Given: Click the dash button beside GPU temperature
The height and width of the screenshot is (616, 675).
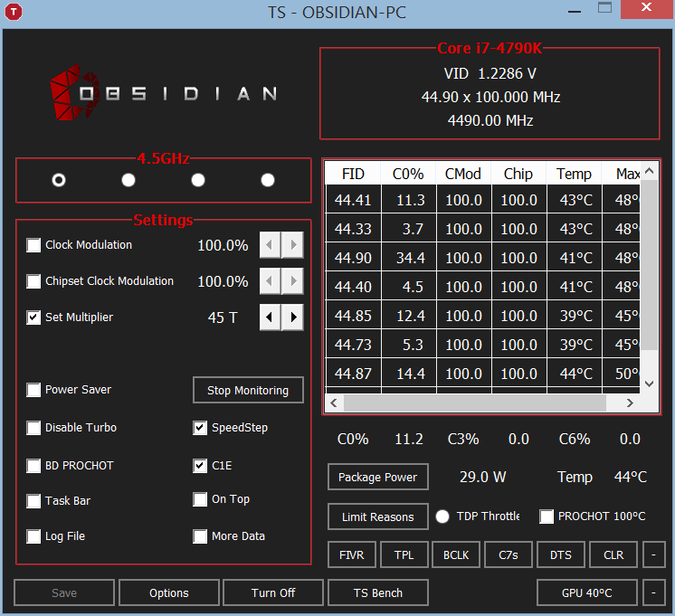Looking at the screenshot, I should 653,592.
